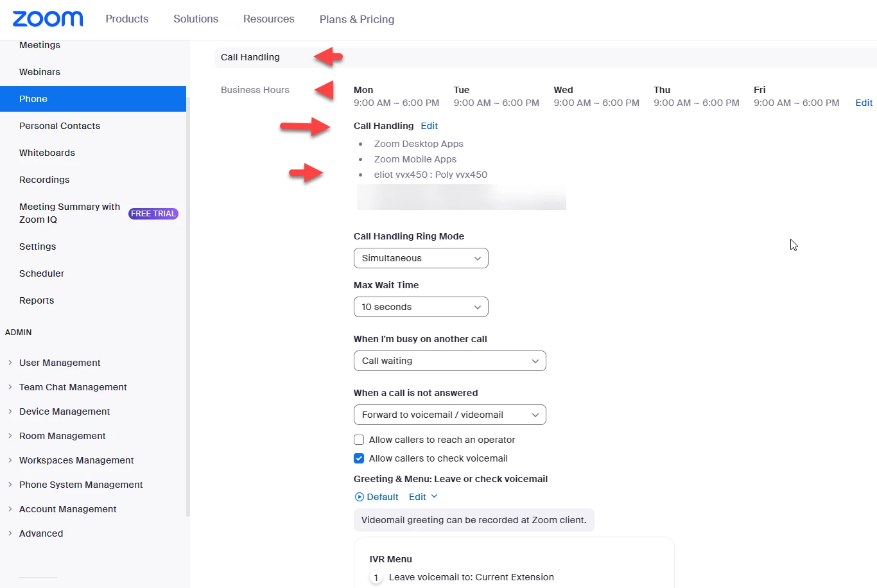Screen dimensions: 877x588
Task: Click the Mon business hours text
Action: click(x=396, y=103)
